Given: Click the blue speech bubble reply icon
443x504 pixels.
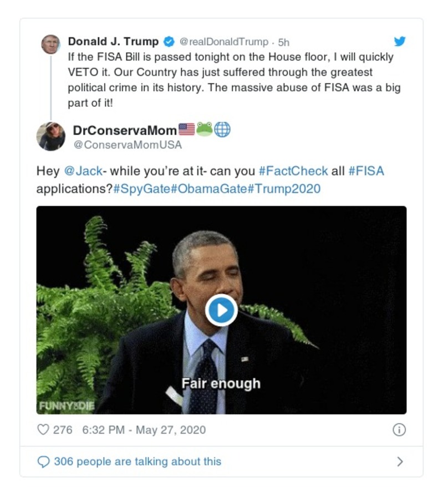Looking at the screenshot, I should coord(43,462).
